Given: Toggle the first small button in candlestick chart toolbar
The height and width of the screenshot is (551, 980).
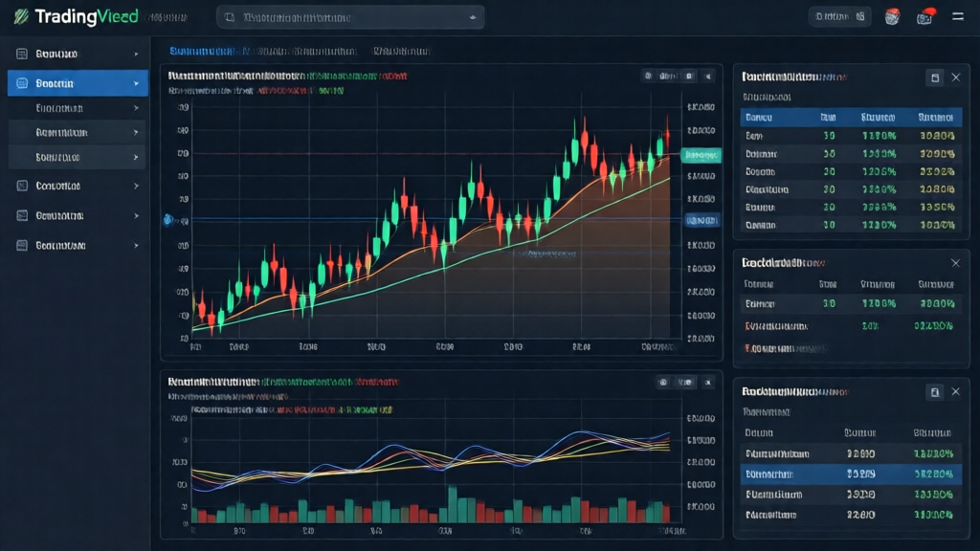Looking at the screenshot, I should tap(648, 76).
